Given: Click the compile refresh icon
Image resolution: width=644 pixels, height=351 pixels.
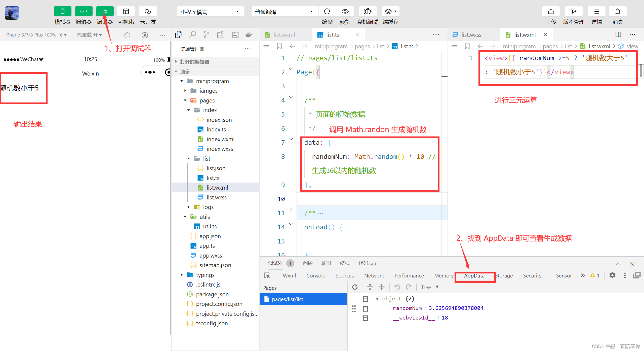Looking at the screenshot, I should pos(327,11).
